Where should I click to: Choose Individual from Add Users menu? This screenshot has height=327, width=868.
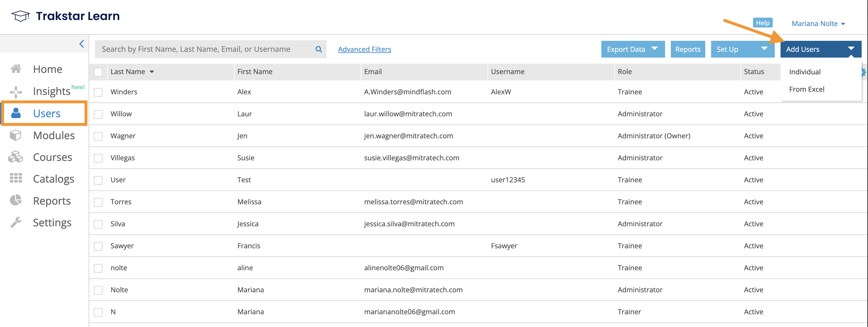pos(805,72)
